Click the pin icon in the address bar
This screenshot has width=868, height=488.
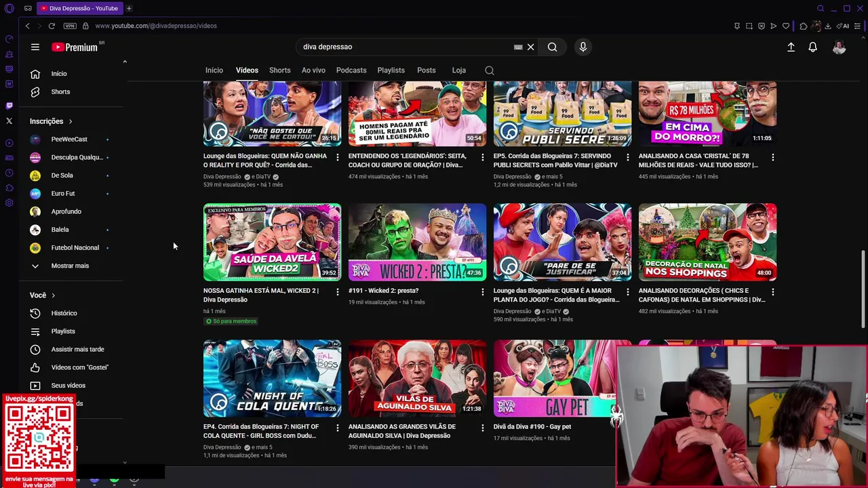point(737,26)
